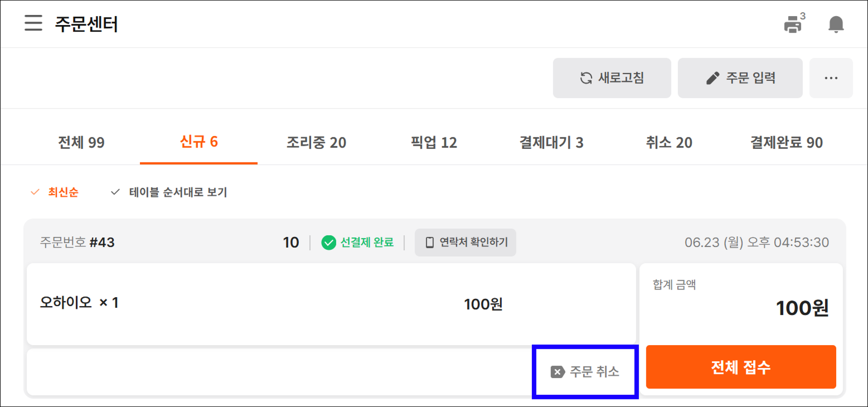Go to the 결제대기 3 tab
The height and width of the screenshot is (407, 868).
[x=551, y=142]
